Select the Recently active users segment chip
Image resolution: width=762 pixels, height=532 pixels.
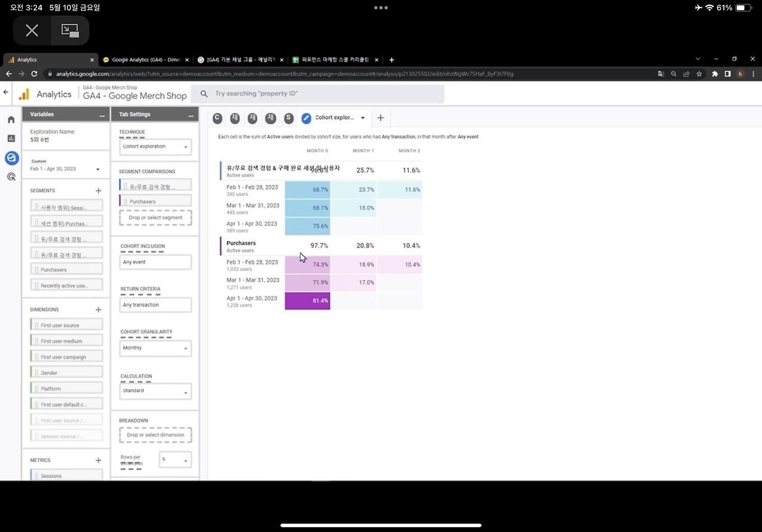tap(67, 286)
